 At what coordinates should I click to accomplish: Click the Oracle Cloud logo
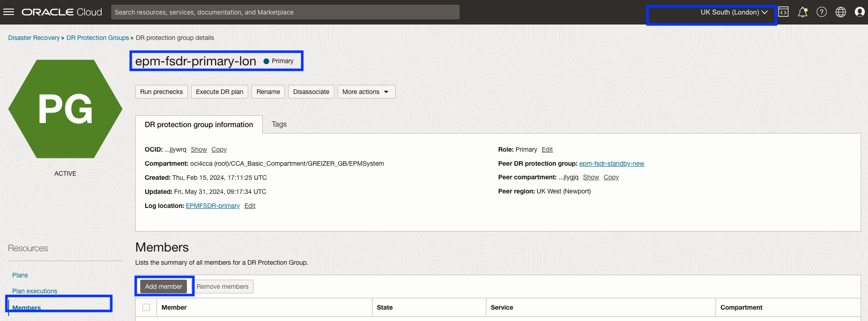coord(62,12)
